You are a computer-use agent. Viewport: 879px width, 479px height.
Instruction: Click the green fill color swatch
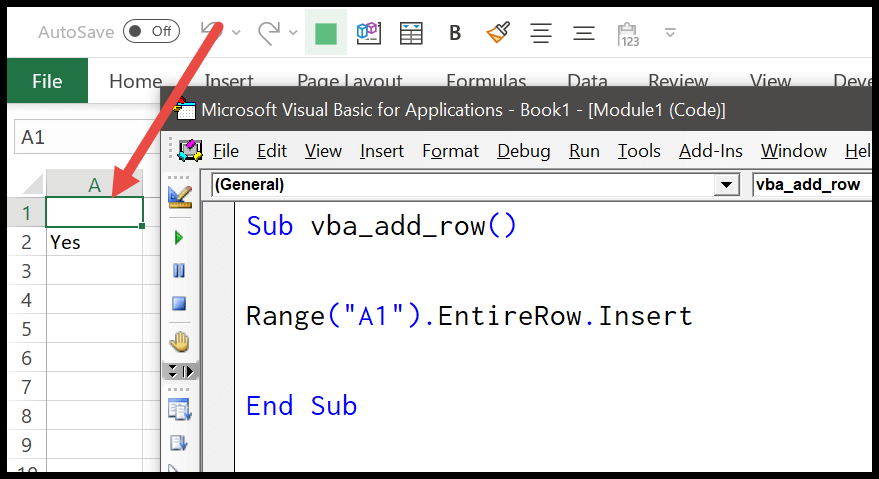[325, 33]
